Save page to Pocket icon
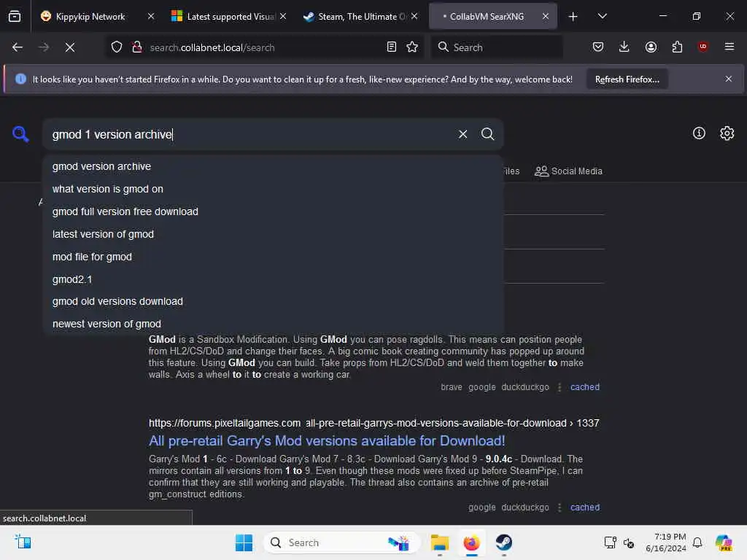This screenshot has height=560, width=747. pos(598,47)
